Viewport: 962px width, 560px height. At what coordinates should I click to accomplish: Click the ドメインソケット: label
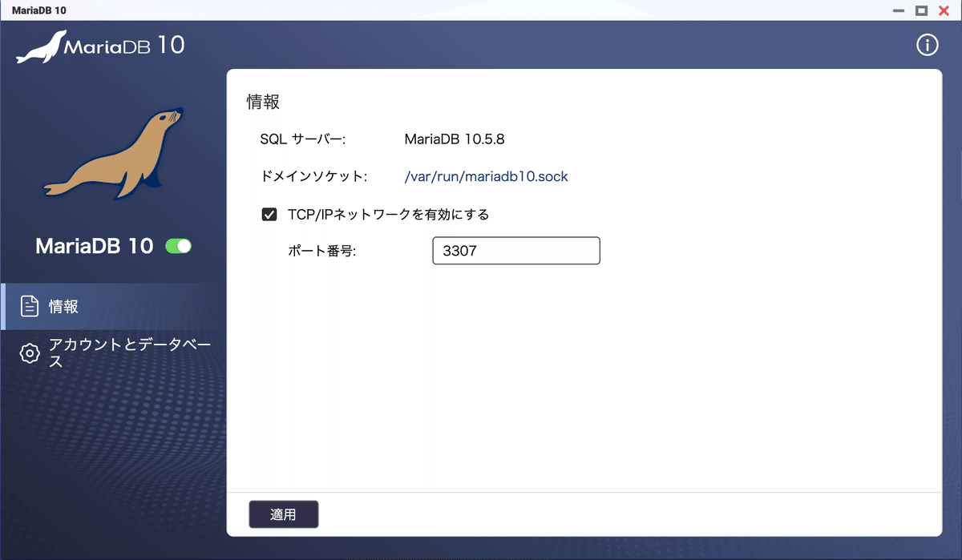(x=314, y=177)
